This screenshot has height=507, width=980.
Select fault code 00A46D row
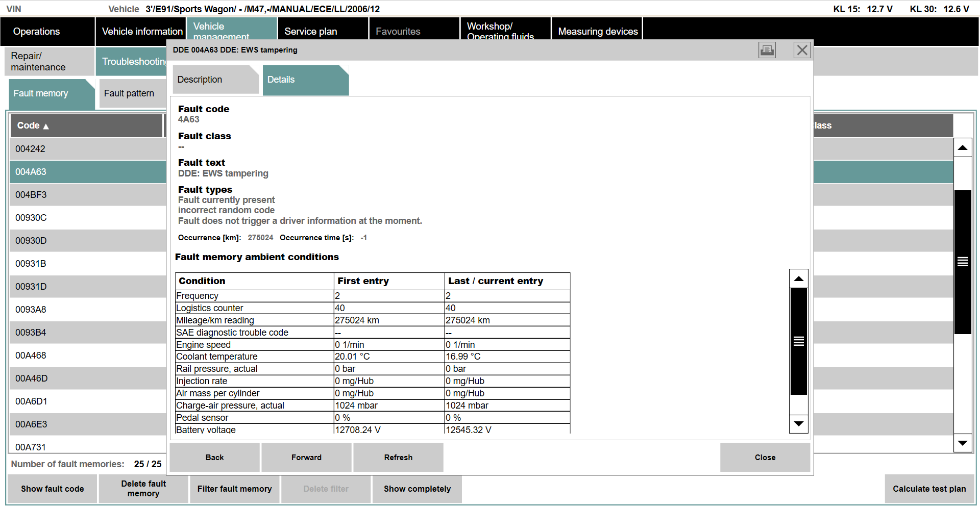pos(88,378)
